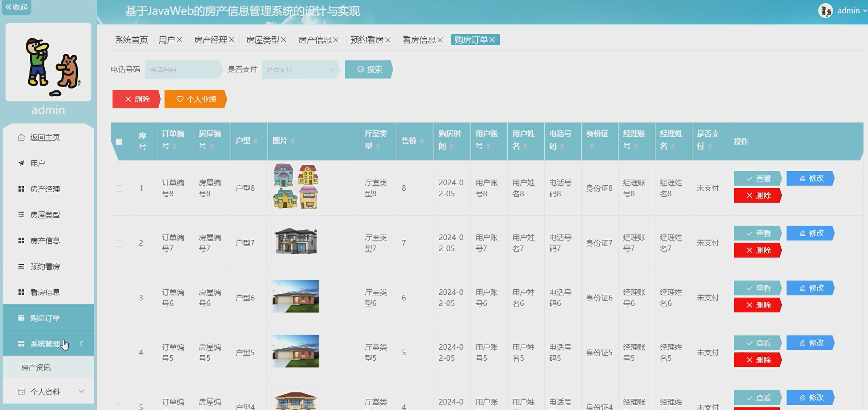View order 订单编号7 with 查看
The height and width of the screenshot is (410, 868).
pos(758,233)
